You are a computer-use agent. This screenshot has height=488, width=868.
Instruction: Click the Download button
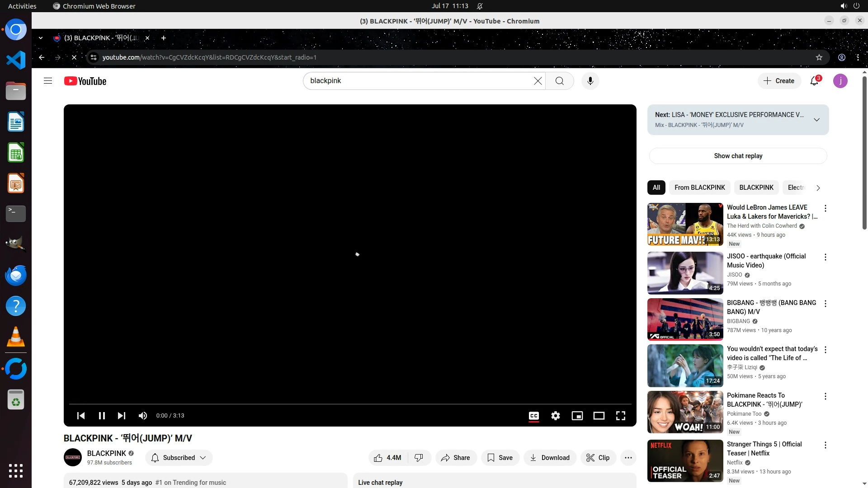point(550,458)
